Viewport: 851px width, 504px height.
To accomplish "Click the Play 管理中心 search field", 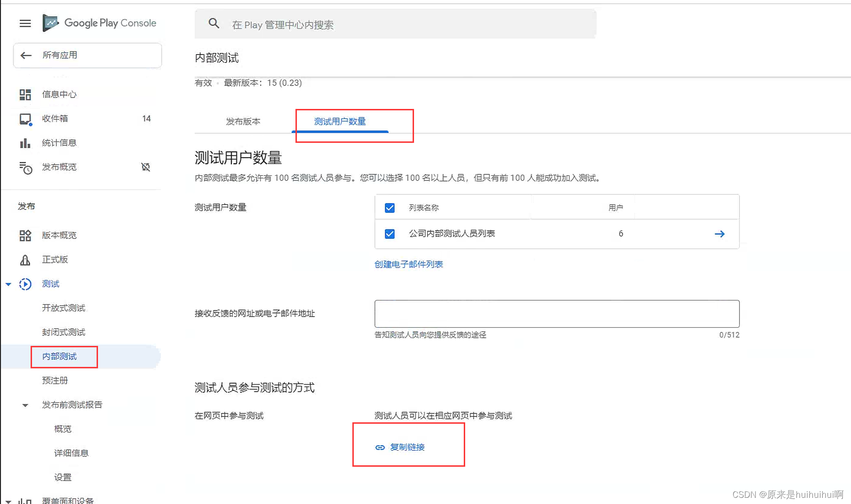I will [x=395, y=24].
